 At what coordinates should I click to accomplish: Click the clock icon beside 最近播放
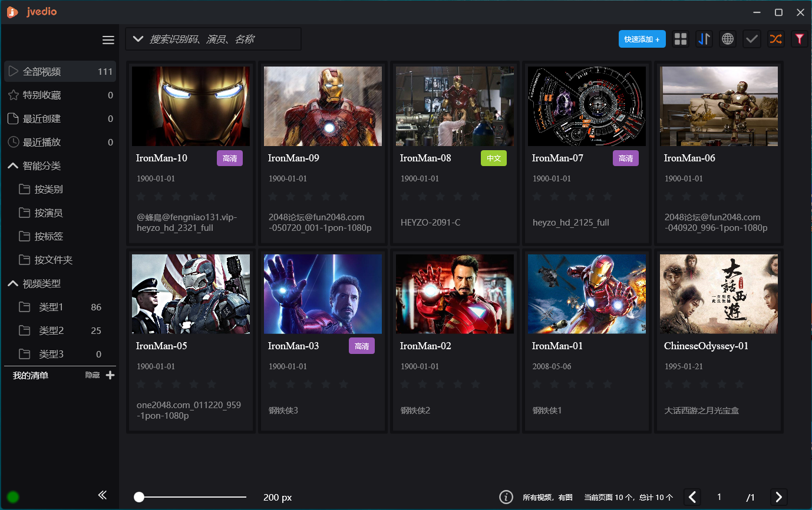(x=13, y=142)
